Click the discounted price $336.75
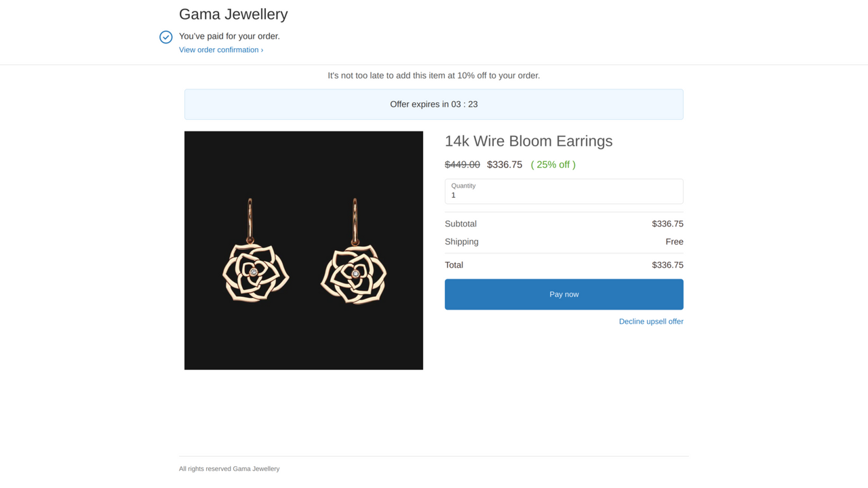The image size is (868, 488). (x=505, y=164)
